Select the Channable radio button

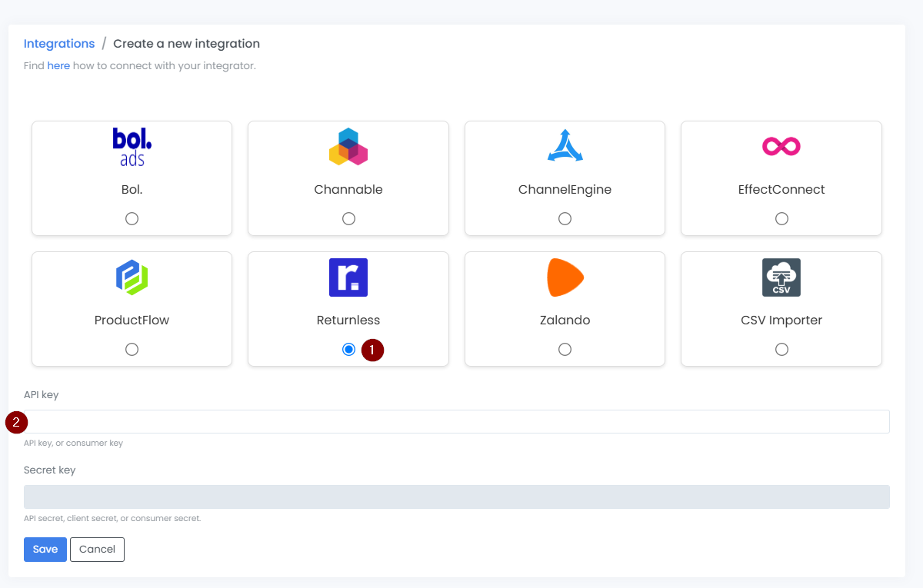(348, 219)
